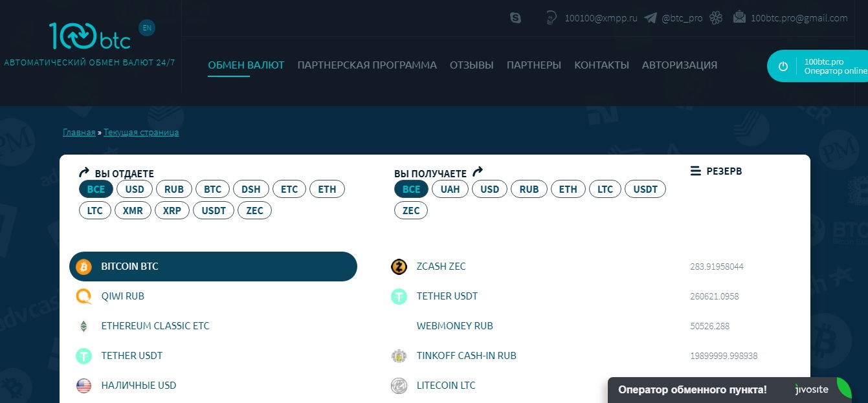Filter give currencies by ZEC
This screenshot has width=868, height=403.
(254, 211)
